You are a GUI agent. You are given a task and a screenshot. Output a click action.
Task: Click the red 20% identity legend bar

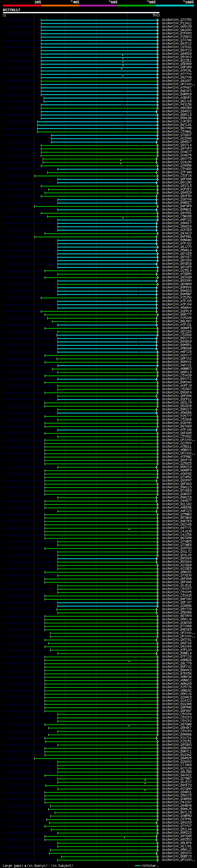coord(22,6)
